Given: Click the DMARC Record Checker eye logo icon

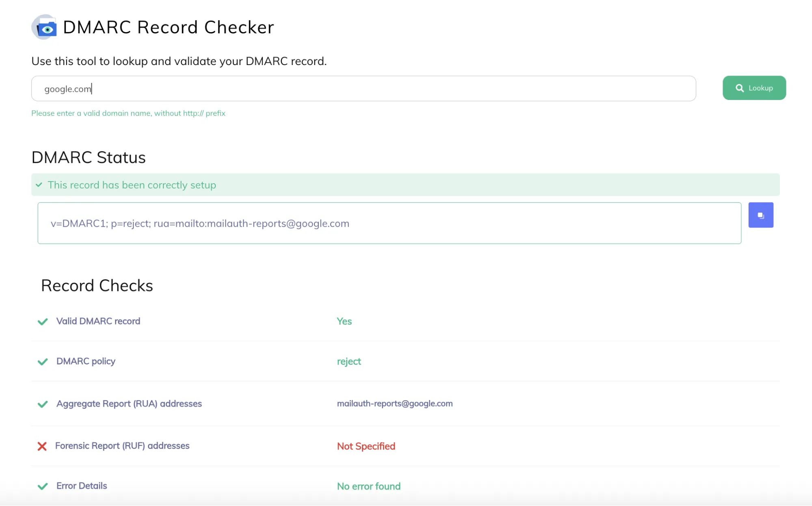Looking at the screenshot, I should point(44,27).
